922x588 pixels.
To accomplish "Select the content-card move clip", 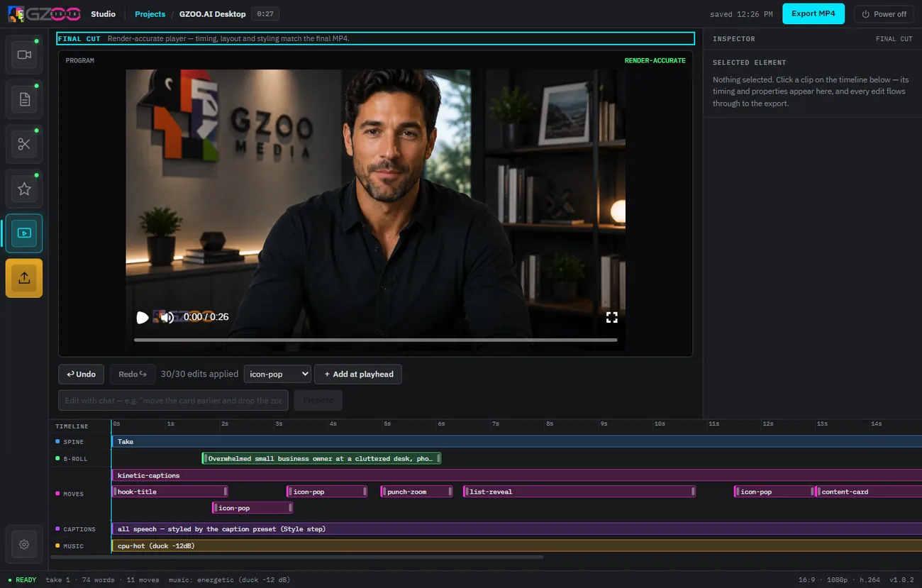I will click(869, 492).
